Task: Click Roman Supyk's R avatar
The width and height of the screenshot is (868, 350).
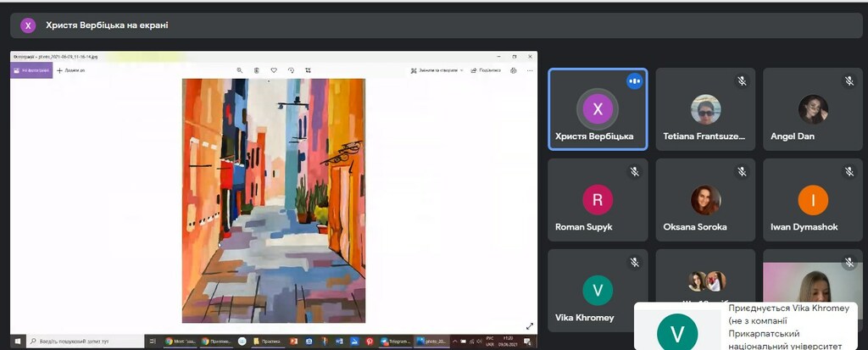Action: click(598, 199)
